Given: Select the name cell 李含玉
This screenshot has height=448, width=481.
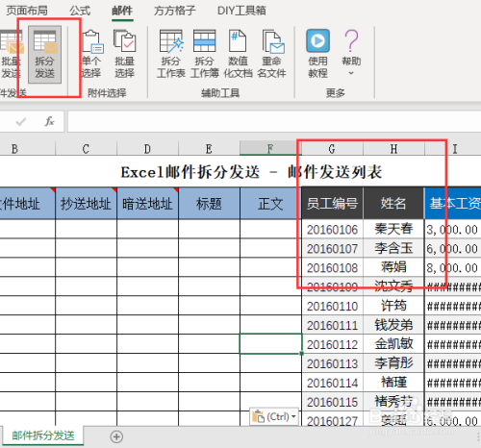Looking at the screenshot, I should (393, 249).
